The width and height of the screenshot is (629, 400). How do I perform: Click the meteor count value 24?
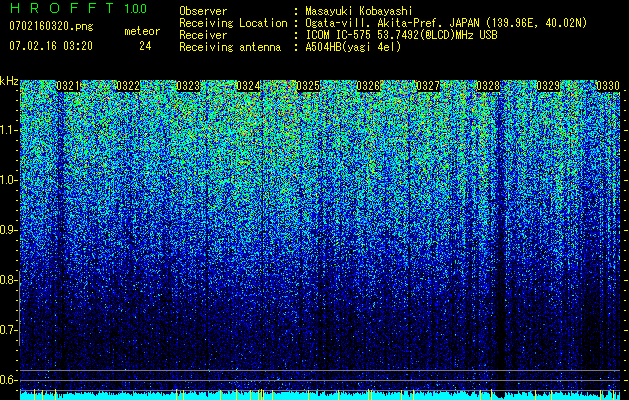click(x=145, y=46)
